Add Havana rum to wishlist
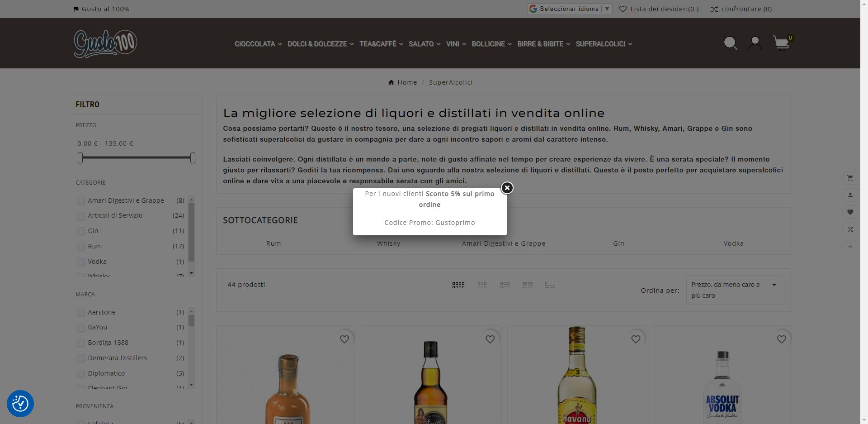Screen dimensions: 868x424 (636, 339)
